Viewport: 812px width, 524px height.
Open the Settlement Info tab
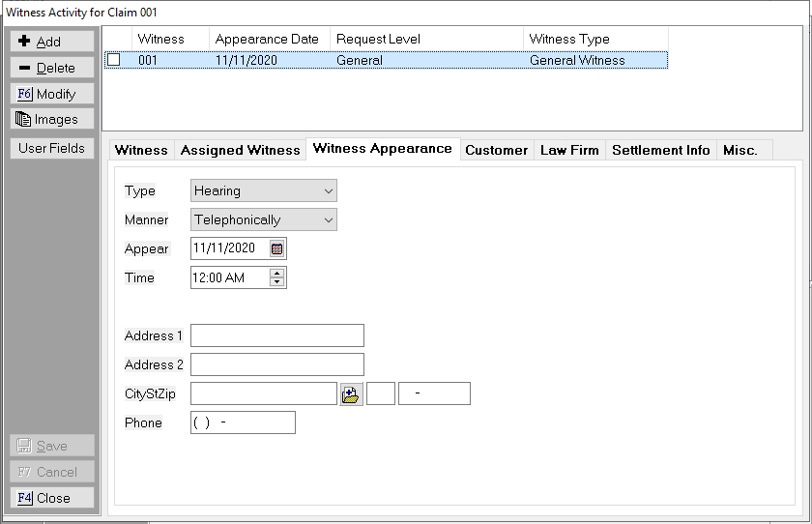(660, 150)
